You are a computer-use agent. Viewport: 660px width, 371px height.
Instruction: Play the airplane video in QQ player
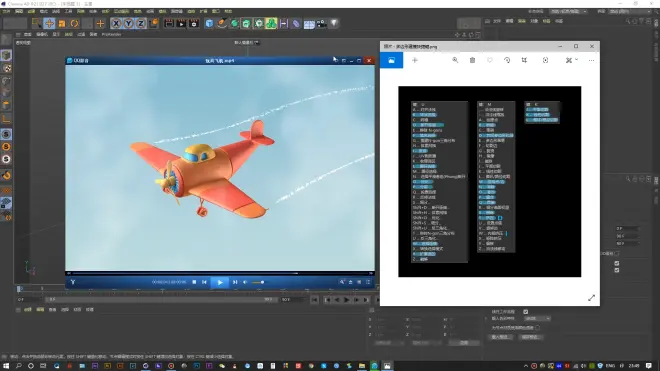[x=220, y=282]
